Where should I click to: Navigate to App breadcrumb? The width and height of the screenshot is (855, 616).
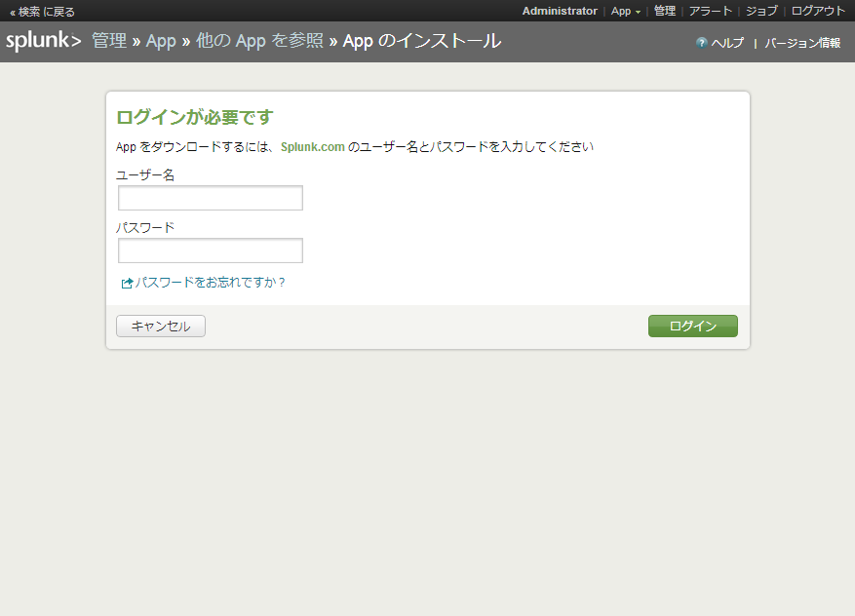161,41
